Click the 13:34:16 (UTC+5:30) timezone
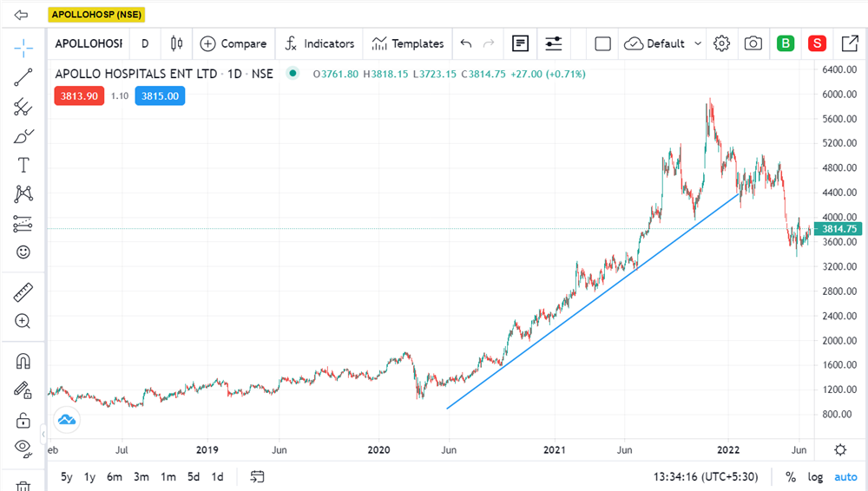 click(x=705, y=477)
